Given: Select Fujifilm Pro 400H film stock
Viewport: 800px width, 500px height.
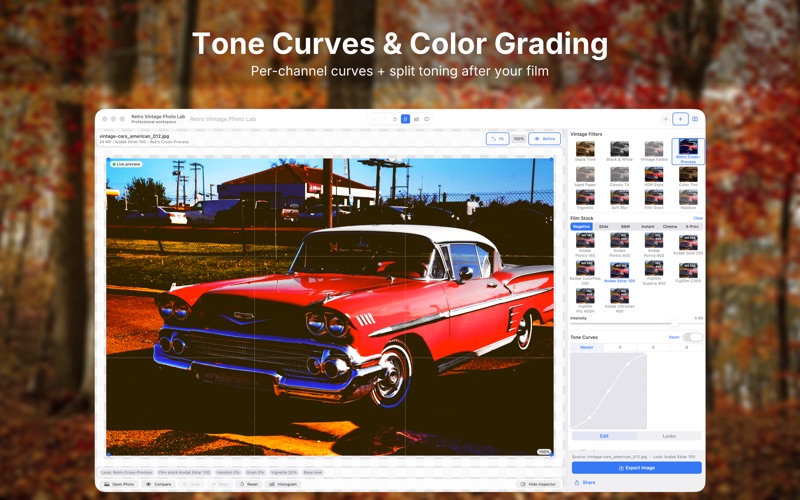Looking at the screenshot, I should tap(585, 300).
